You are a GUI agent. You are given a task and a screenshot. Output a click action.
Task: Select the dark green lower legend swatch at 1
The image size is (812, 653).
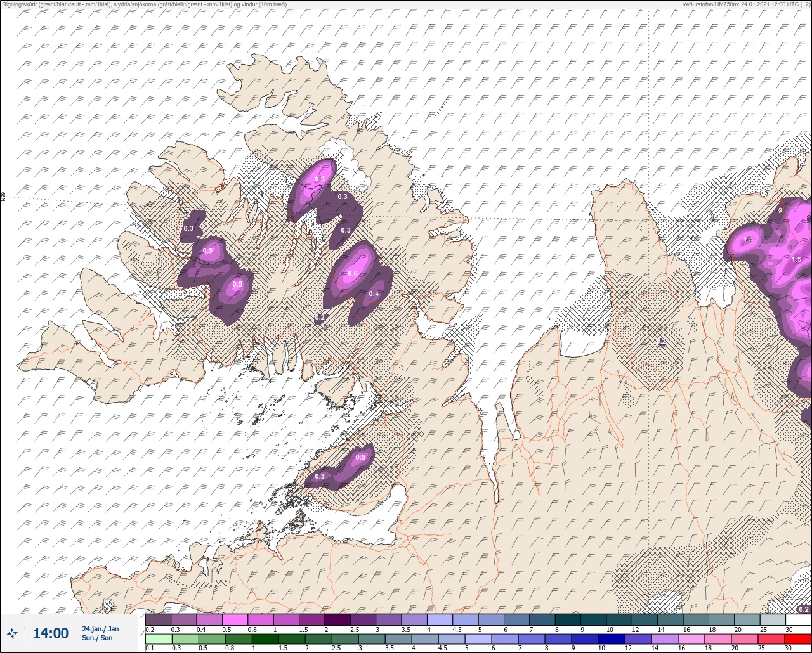265,638
